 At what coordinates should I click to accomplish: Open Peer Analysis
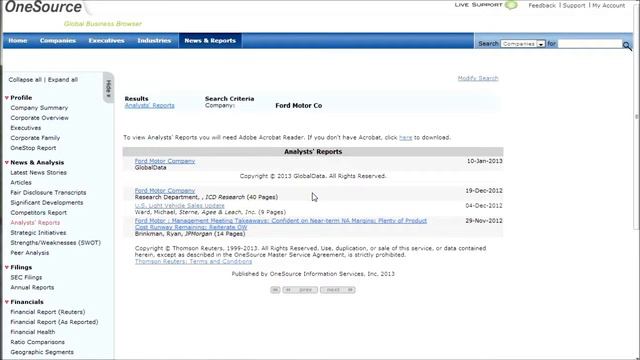tap(29, 253)
